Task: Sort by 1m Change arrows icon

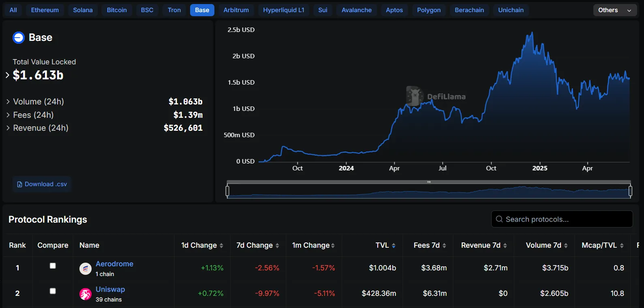Action: [x=333, y=246]
